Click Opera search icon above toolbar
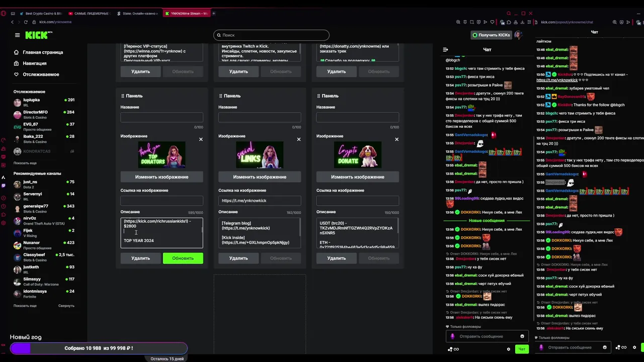The height and width of the screenshot is (362, 644). (509, 14)
